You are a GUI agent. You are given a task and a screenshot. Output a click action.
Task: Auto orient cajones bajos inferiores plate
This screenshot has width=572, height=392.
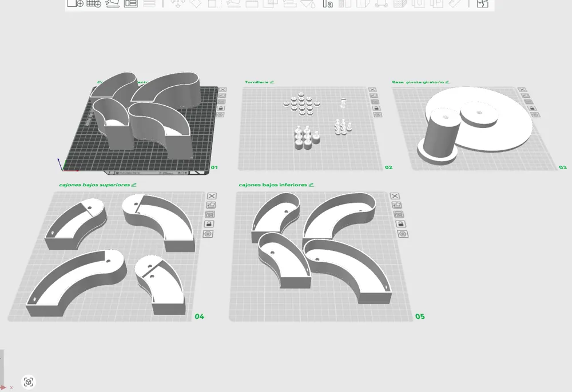(396, 205)
